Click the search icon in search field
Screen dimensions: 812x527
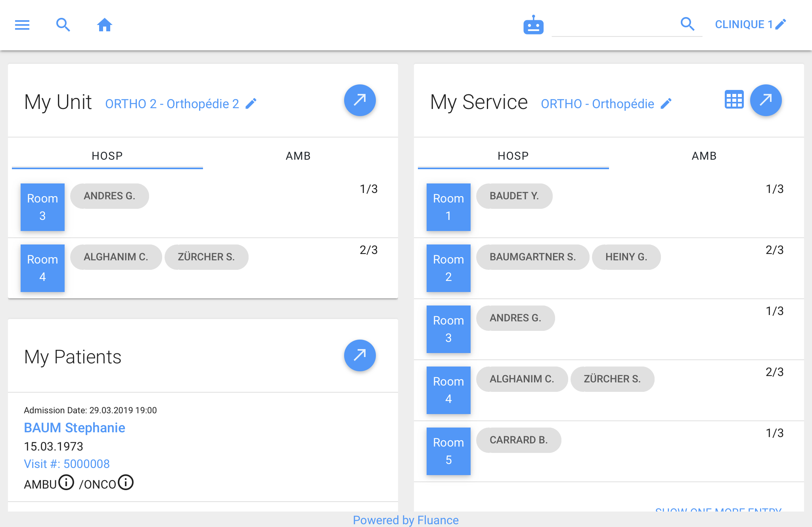pyautogui.click(x=688, y=24)
